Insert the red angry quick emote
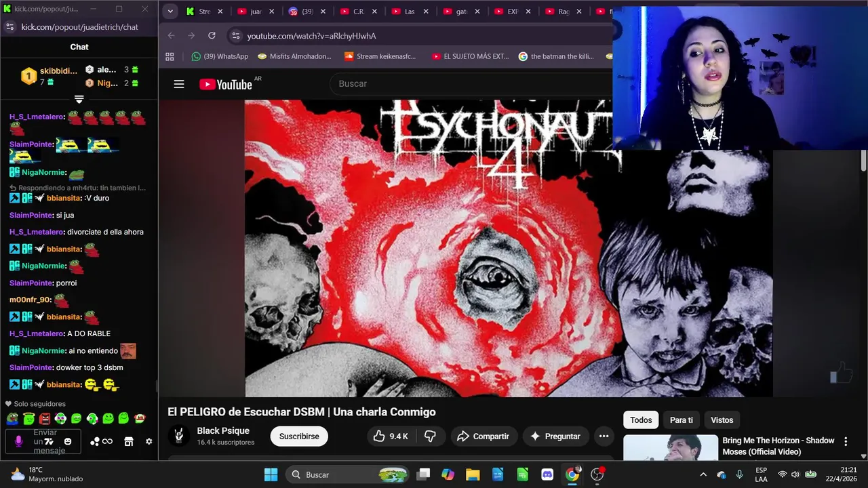 45,418
